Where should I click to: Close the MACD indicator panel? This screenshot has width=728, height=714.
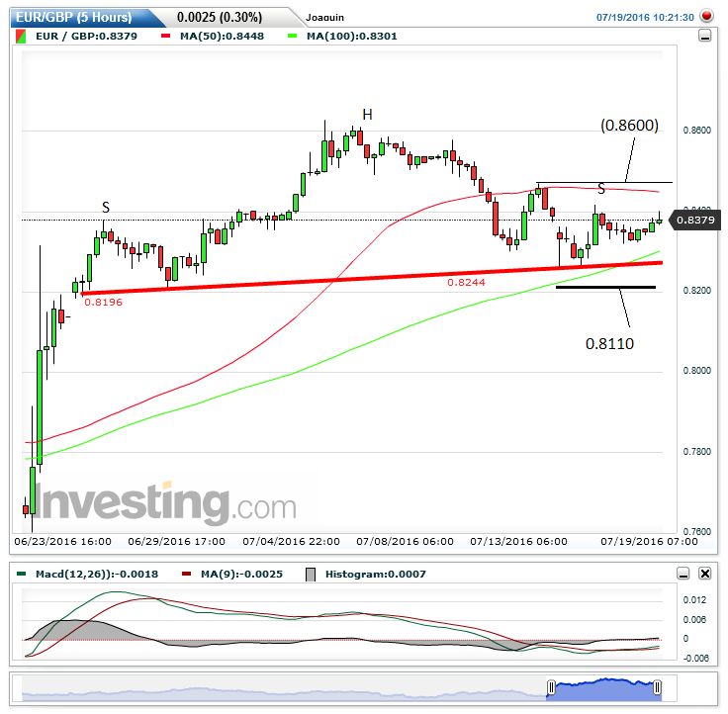pos(704,574)
